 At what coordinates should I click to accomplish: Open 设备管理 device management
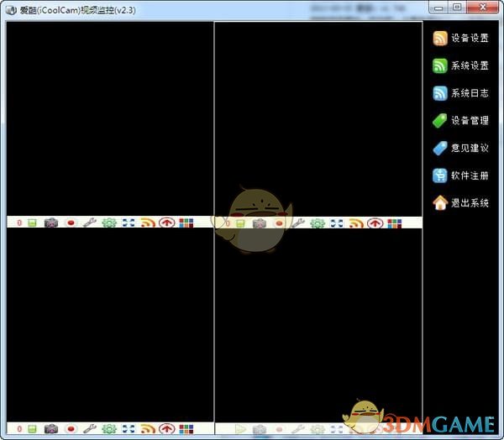pyautogui.click(x=460, y=121)
